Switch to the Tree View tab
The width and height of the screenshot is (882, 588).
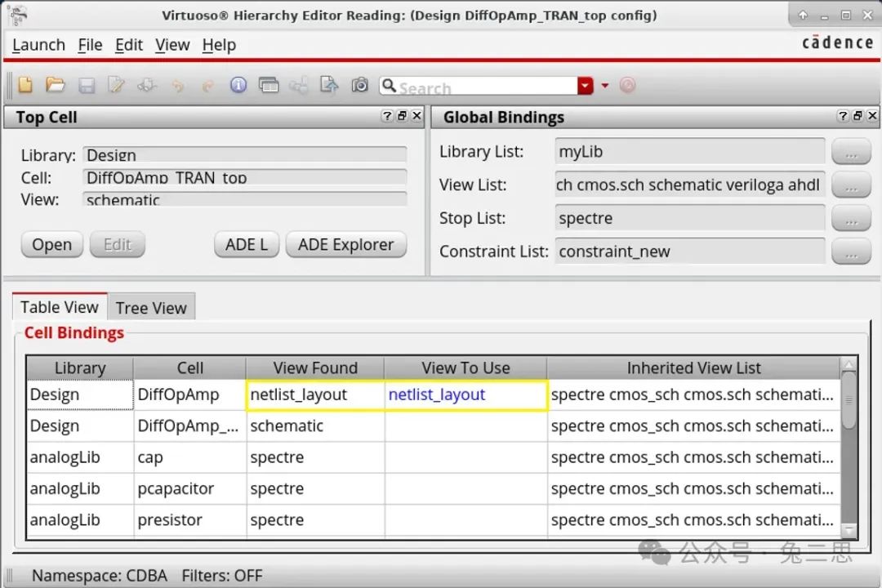tap(151, 308)
